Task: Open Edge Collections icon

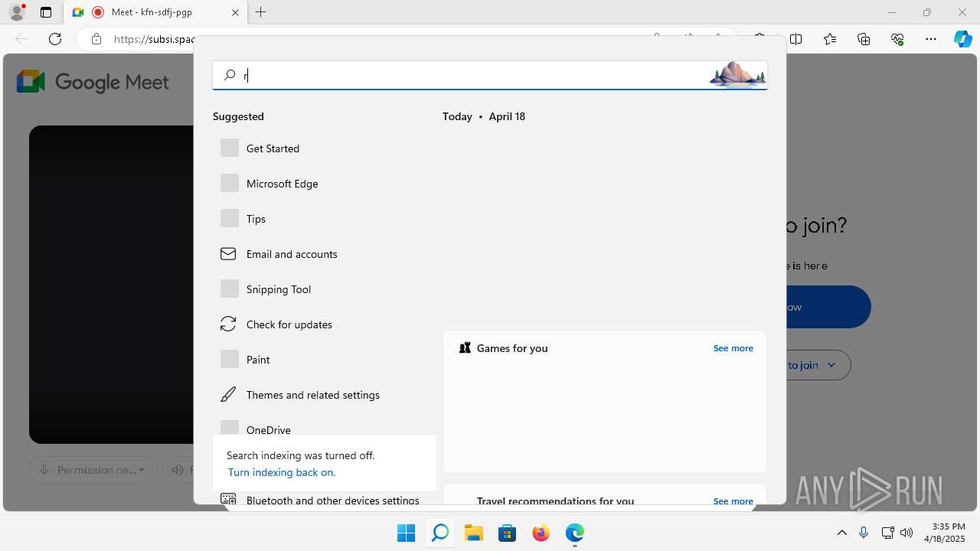Action: pyautogui.click(x=864, y=39)
